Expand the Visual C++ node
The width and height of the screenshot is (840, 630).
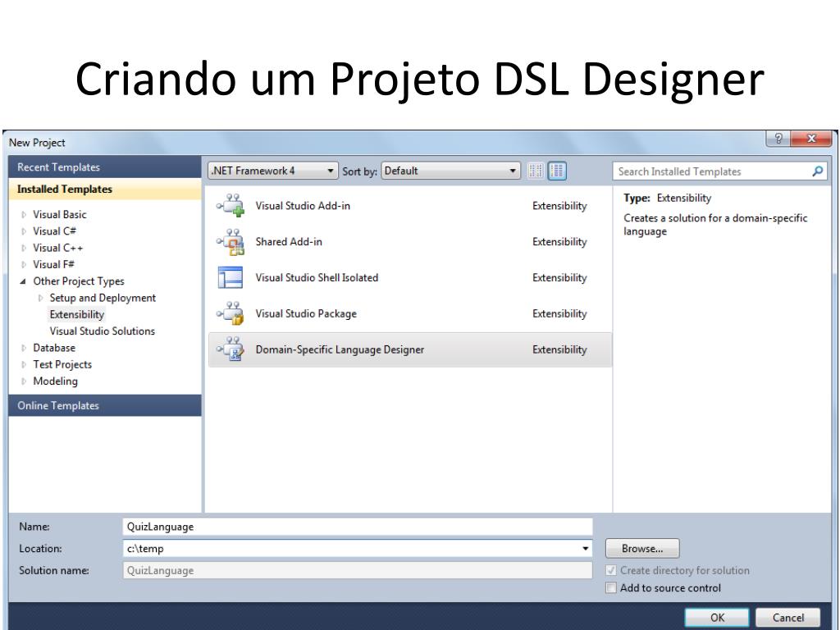24,248
